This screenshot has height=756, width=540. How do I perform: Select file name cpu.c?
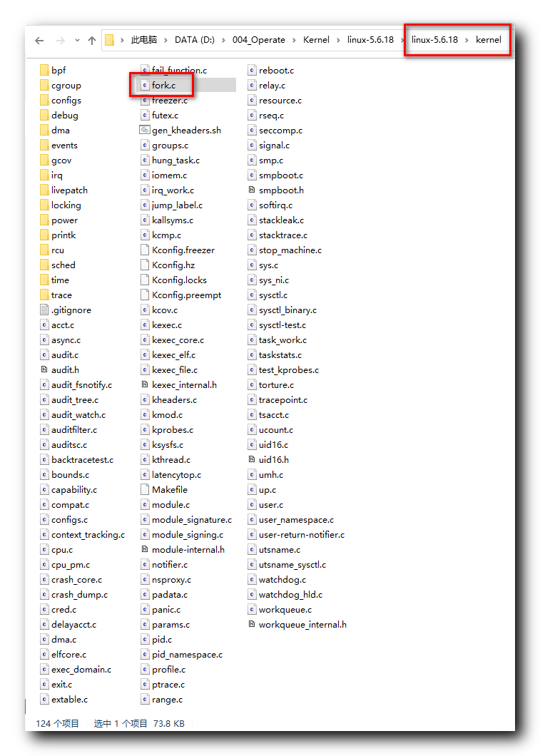point(62,550)
